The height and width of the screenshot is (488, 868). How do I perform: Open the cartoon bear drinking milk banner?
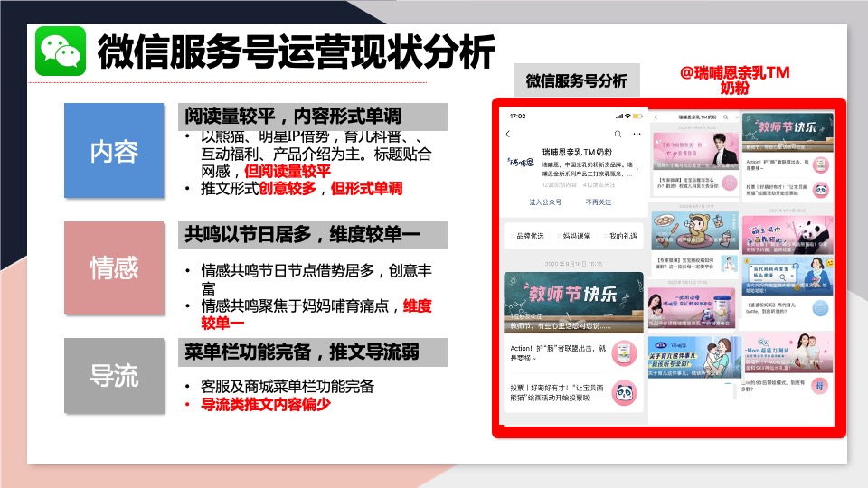point(695,230)
